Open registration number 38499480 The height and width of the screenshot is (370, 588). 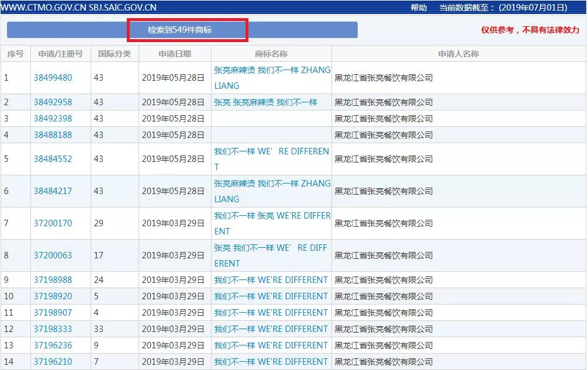(53, 78)
